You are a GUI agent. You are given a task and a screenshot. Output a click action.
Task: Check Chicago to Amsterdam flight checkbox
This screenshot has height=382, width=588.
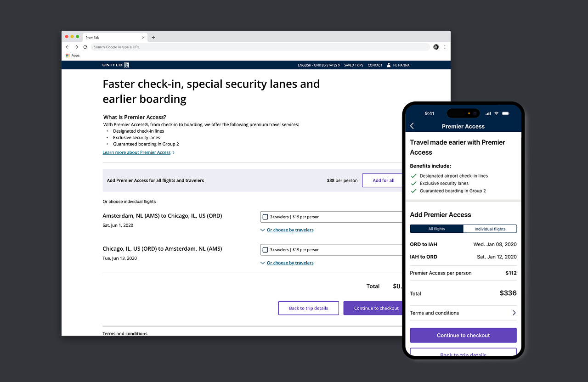pos(265,250)
